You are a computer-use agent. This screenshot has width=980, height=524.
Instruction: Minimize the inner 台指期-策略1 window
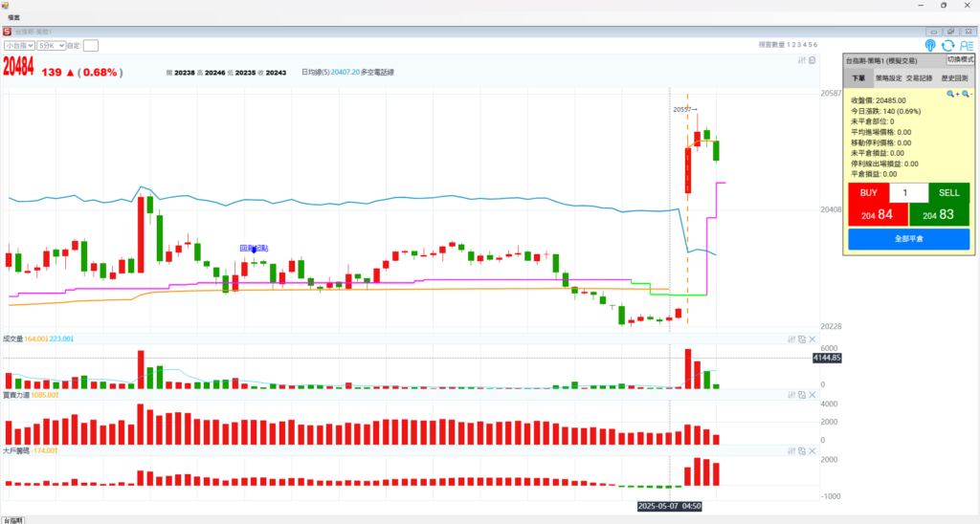tap(934, 32)
